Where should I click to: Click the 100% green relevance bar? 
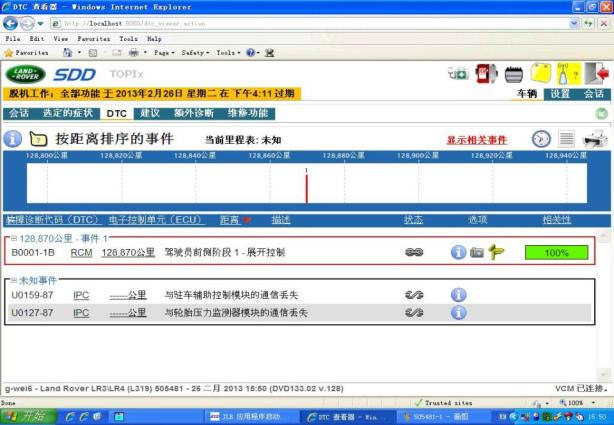[x=556, y=253]
